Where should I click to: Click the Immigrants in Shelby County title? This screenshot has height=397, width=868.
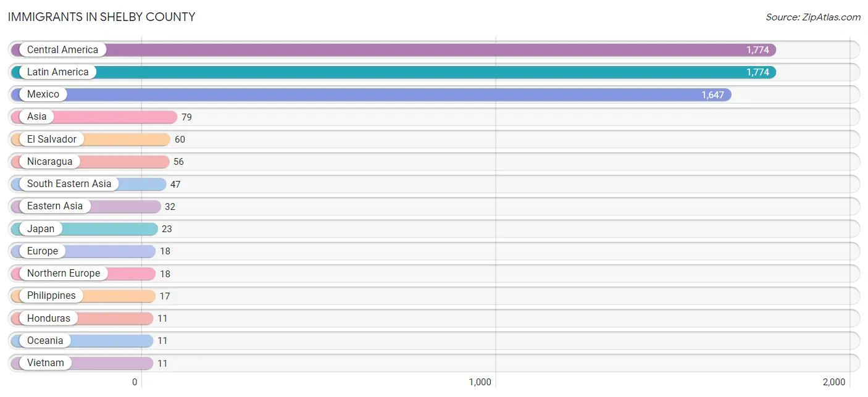click(102, 17)
